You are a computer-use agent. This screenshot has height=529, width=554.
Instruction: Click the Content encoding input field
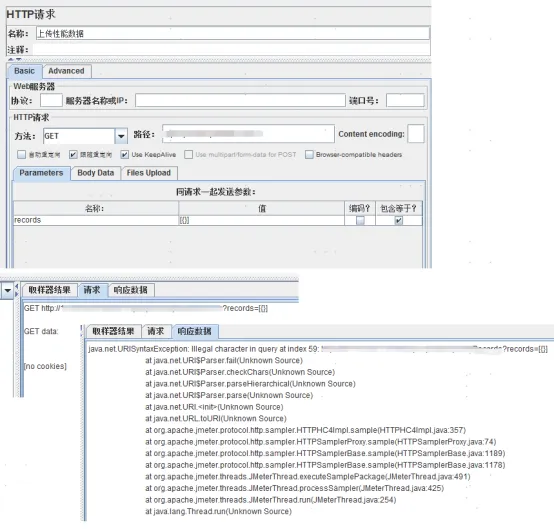[416, 134]
